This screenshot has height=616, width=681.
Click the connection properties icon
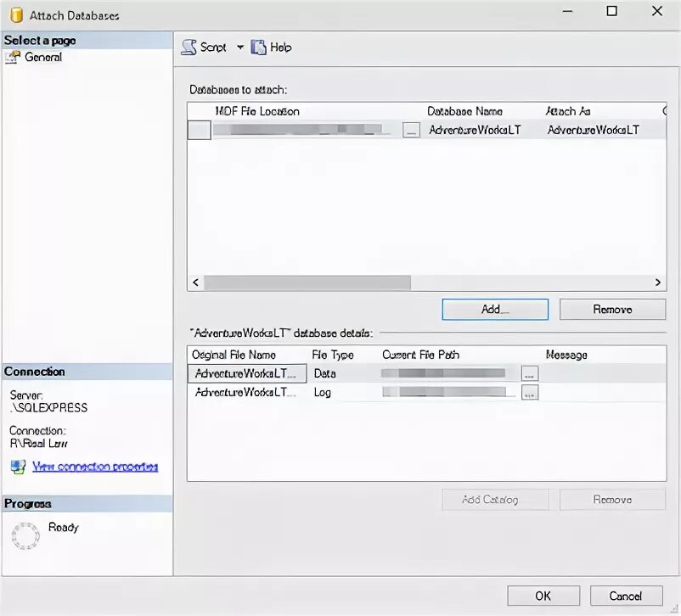[18, 467]
